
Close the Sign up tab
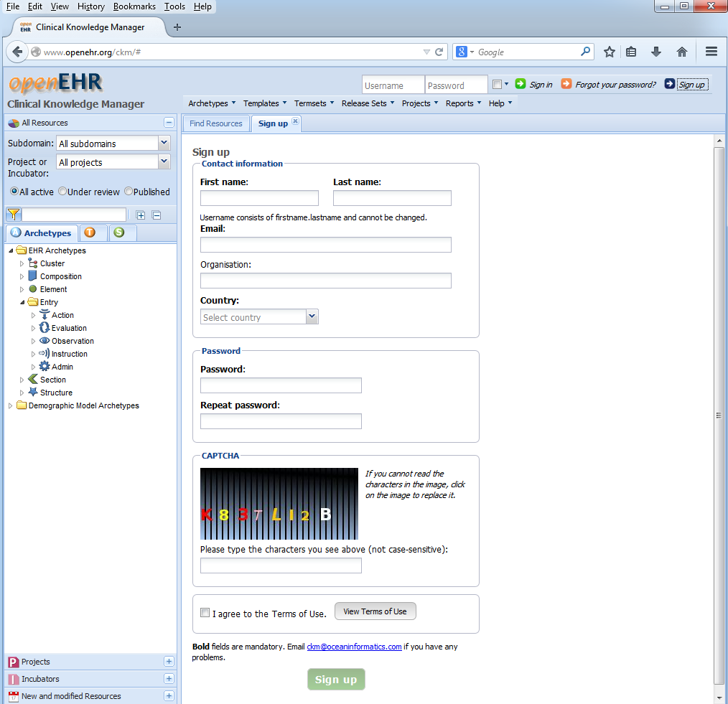[x=295, y=122]
